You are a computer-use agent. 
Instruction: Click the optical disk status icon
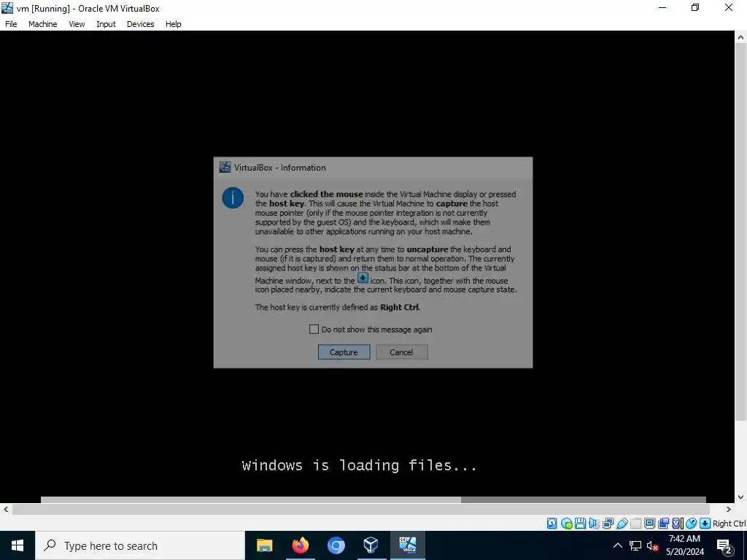click(566, 524)
